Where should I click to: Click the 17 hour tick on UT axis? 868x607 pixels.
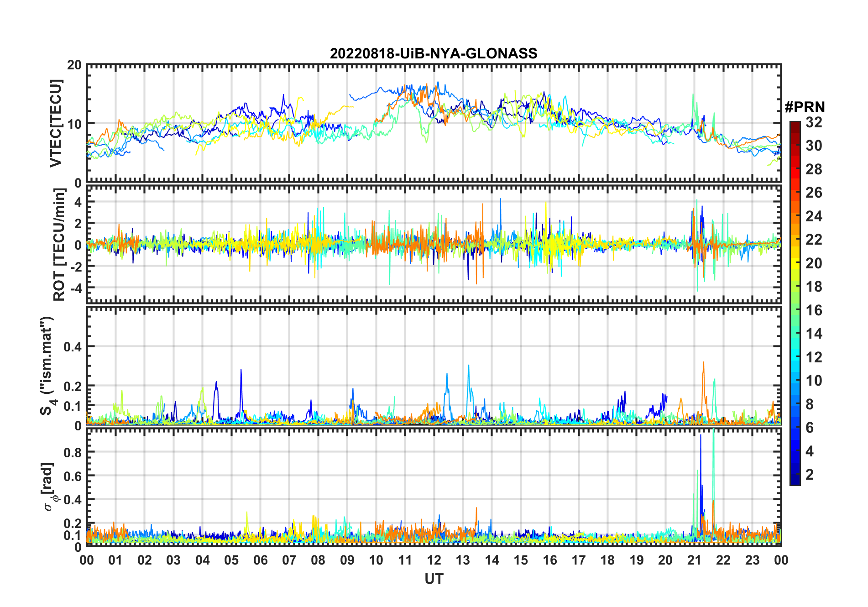(579, 560)
